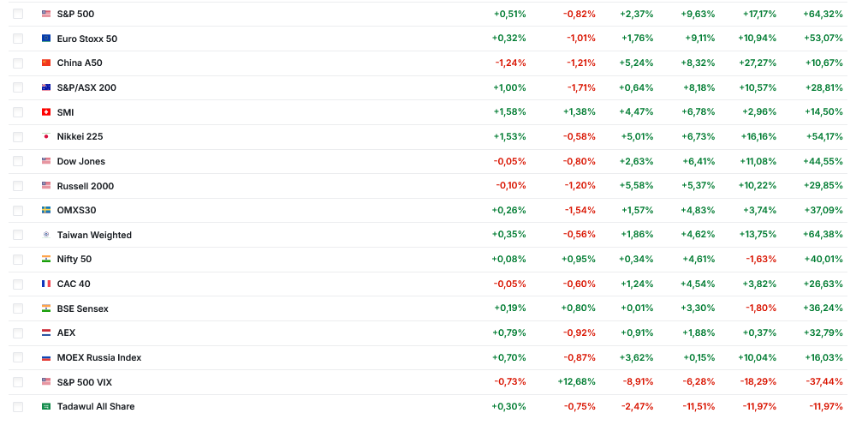Check the box for Nifty 50
Image resolution: width=868 pixels, height=425 pixels.
coord(18,259)
